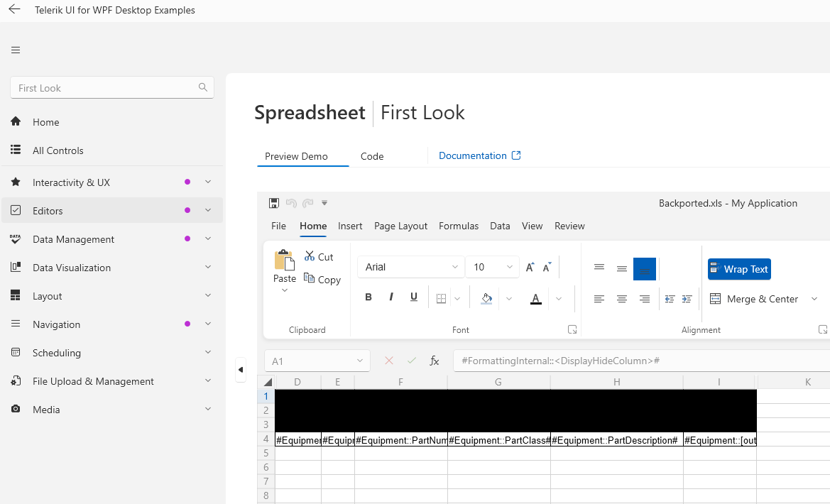Click the Paste clipboard icon
830x504 pixels.
[285, 261]
